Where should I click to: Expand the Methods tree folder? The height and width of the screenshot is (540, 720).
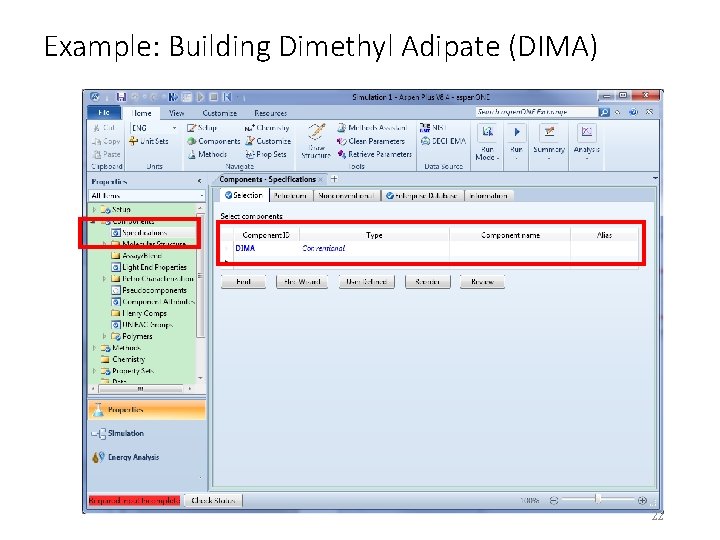point(95,348)
